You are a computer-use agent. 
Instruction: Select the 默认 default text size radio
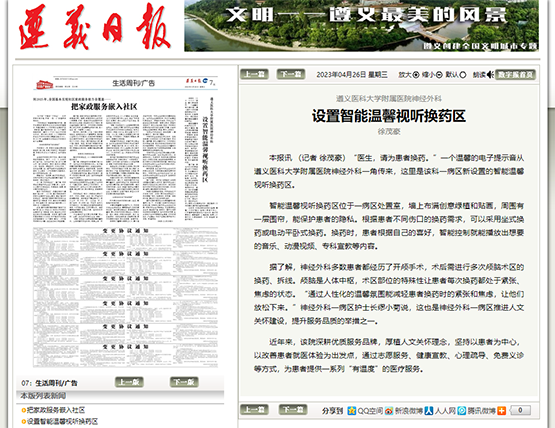[x=463, y=75]
